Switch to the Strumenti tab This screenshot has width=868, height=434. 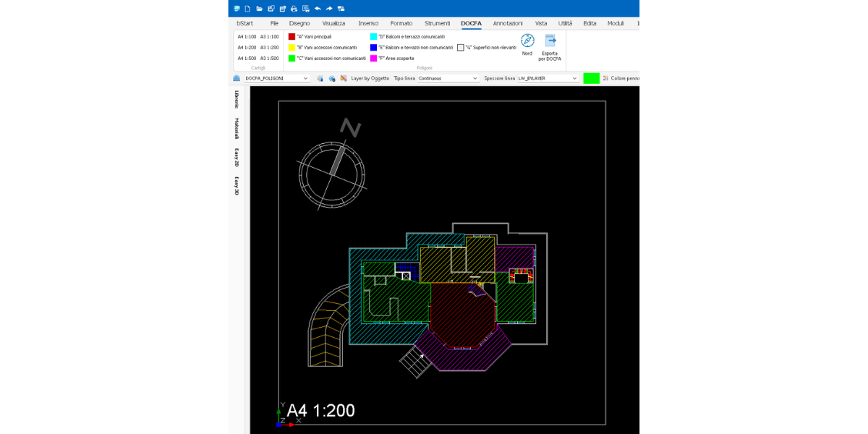point(437,23)
